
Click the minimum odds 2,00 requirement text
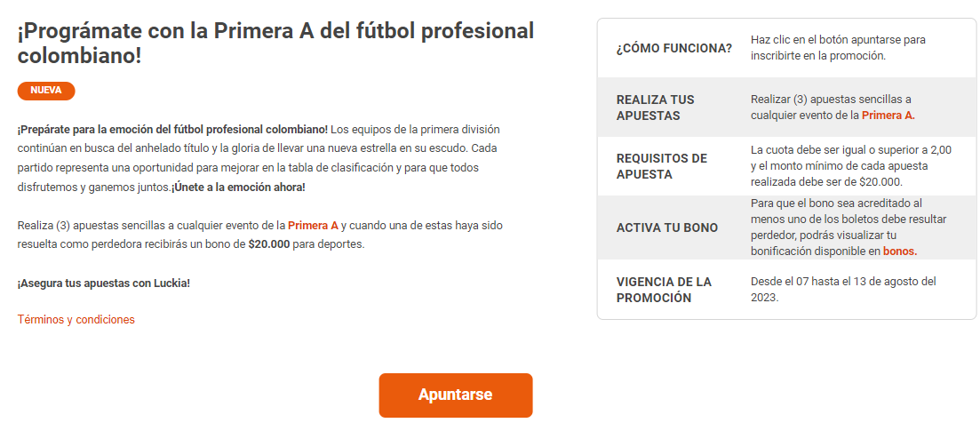pyautogui.click(x=850, y=150)
